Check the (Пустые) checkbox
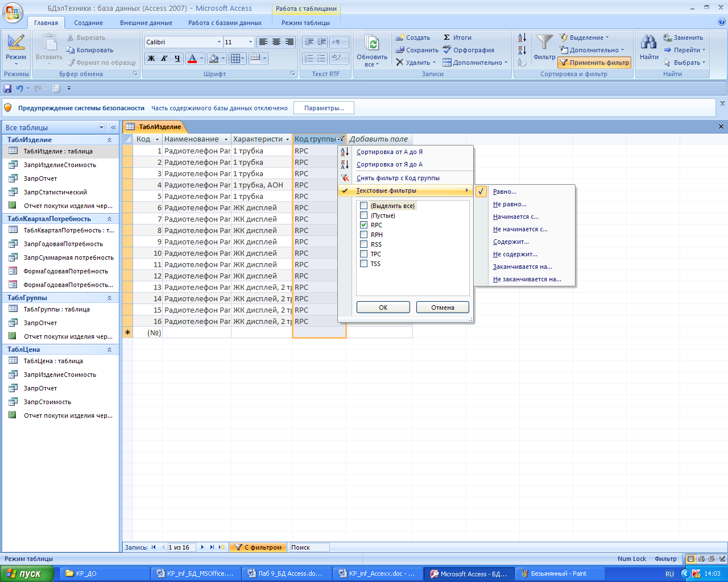 pos(363,215)
